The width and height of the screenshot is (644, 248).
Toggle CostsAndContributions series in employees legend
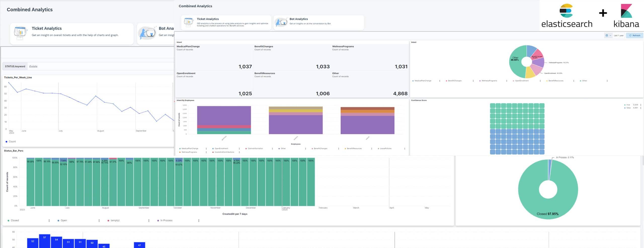(x=224, y=152)
